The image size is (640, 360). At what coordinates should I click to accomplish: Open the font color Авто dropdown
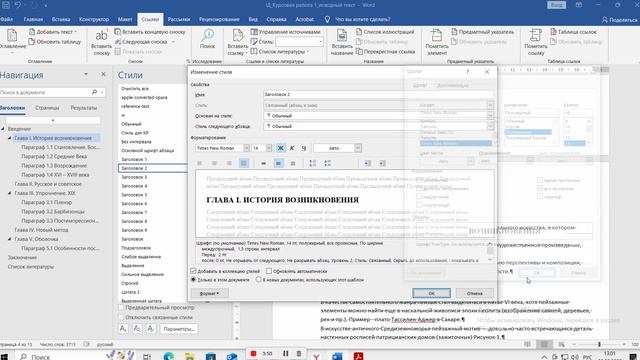pos(358,148)
